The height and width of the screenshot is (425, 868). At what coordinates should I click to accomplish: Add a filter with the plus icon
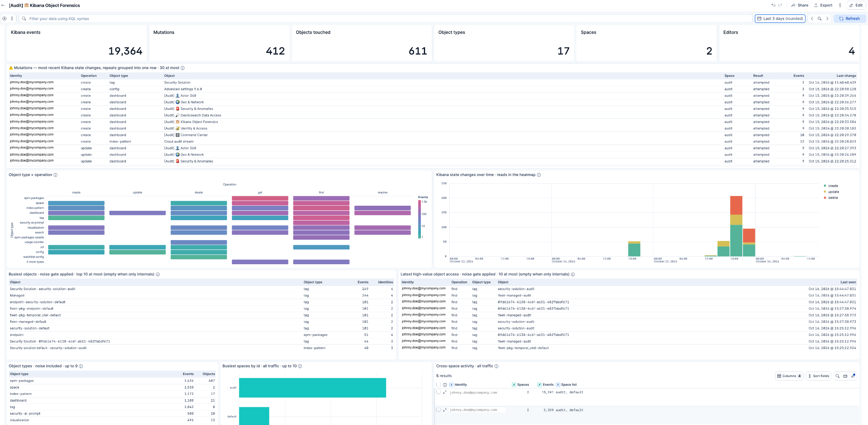4,19
